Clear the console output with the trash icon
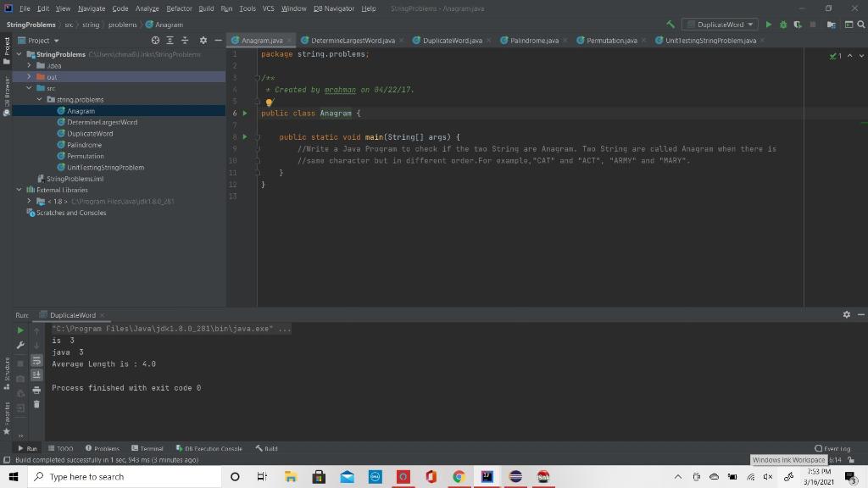The image size is (868, 488). (36, 404)
